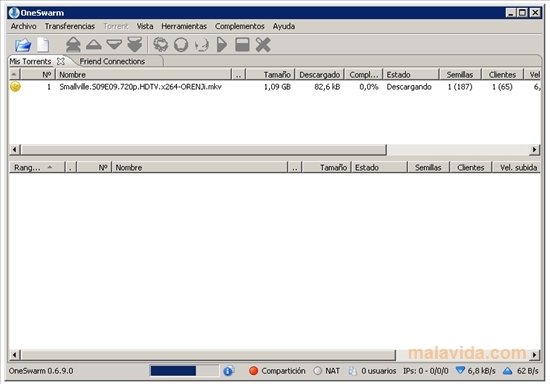Open the greyed Torrent menu
The height and width of the screenshot is (384, 550).
tap(116, 26)
